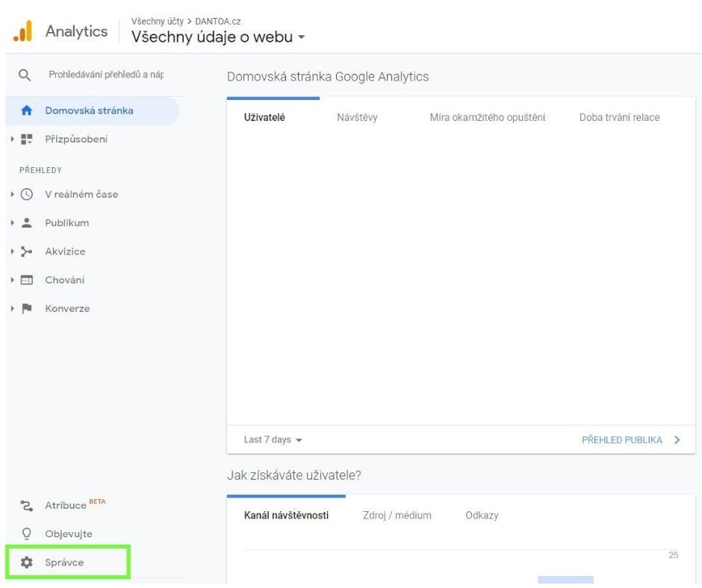Select the Zdroj / médium tab
This screenshot has height=588, width=702.
pos(398,515)
